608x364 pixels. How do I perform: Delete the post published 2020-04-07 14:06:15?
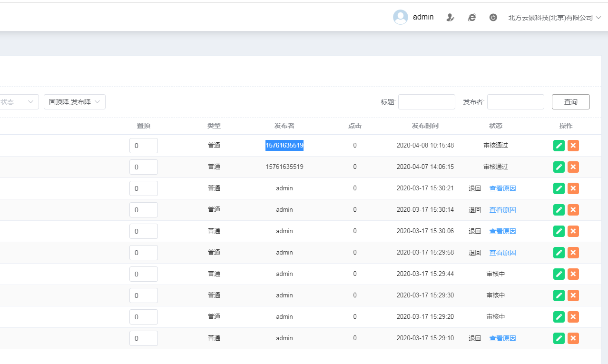tap(573, 167)
